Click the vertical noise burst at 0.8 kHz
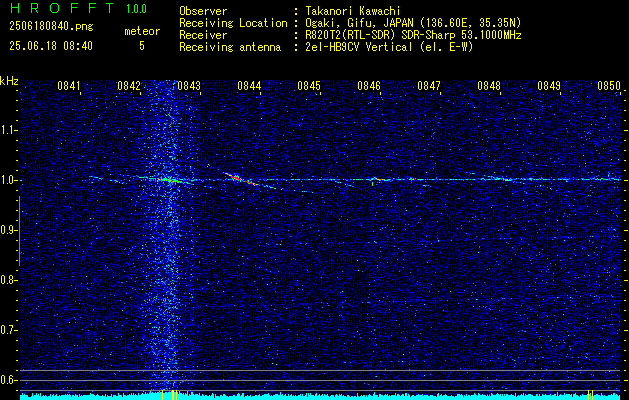Viewport: 629px width, 400px height. [165, 280]
